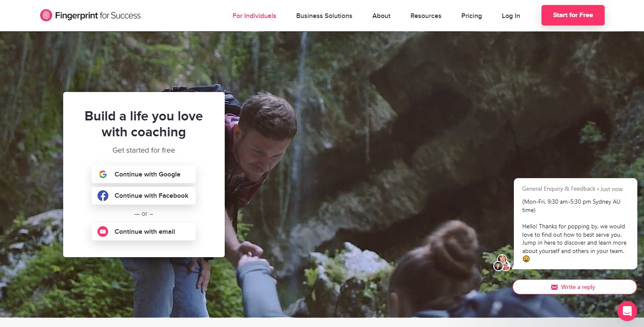Go to the Pricing page
This screenshot has width=644, height=327.
471,16
